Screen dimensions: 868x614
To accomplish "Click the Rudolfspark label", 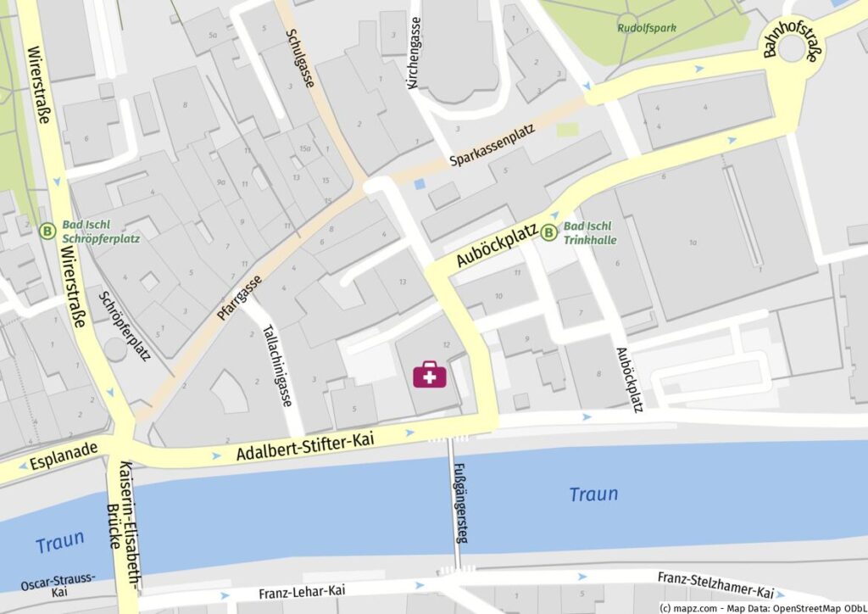I will [x=647, y=28].
